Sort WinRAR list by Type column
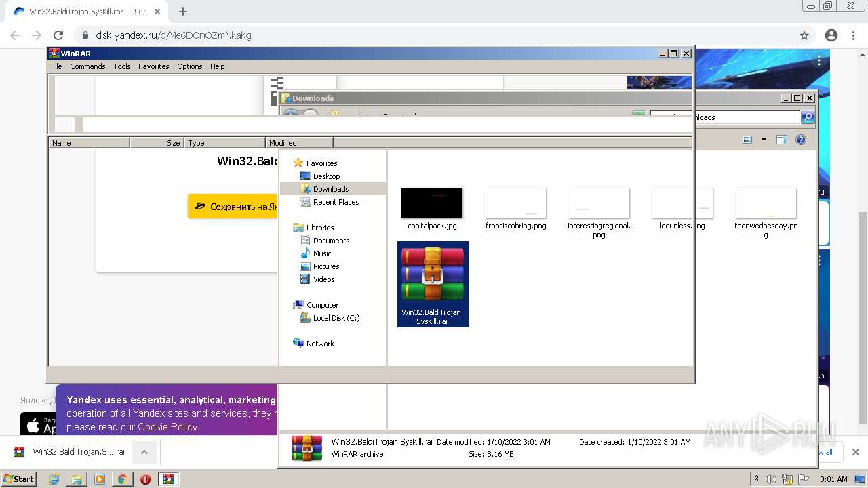Viewport: 868px width, 488px height. [x=224, y=142]
